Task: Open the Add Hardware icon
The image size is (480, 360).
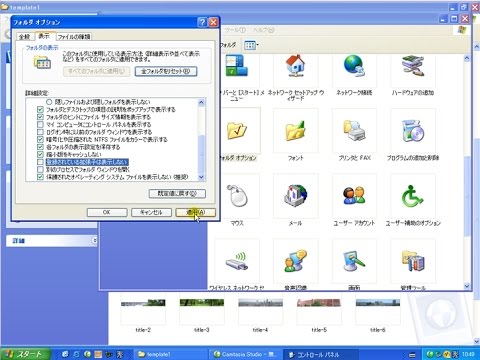Action: (x=413, y=66)
